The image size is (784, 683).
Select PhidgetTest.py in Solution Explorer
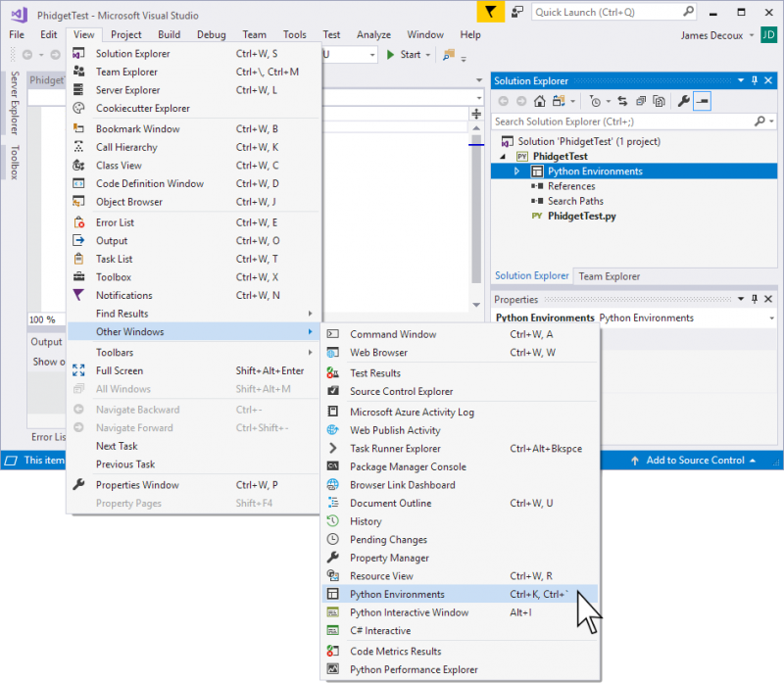coord(581,216)
